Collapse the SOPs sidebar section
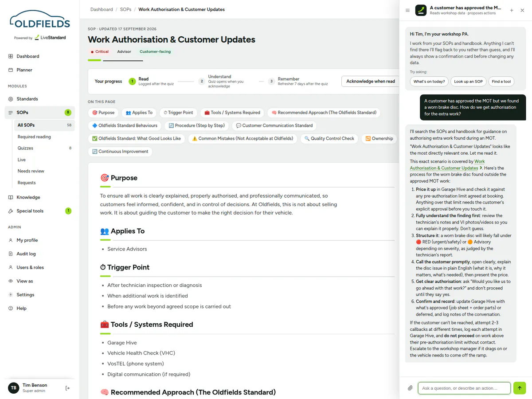The height and width of the screenshot is (399, 532). click(40, 113)
